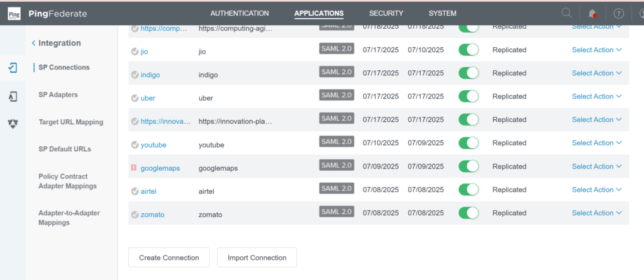Open the SYSTEM menu
Image resolution: width=644 pixels, height=280 pixels.
(x=442, y=13)
